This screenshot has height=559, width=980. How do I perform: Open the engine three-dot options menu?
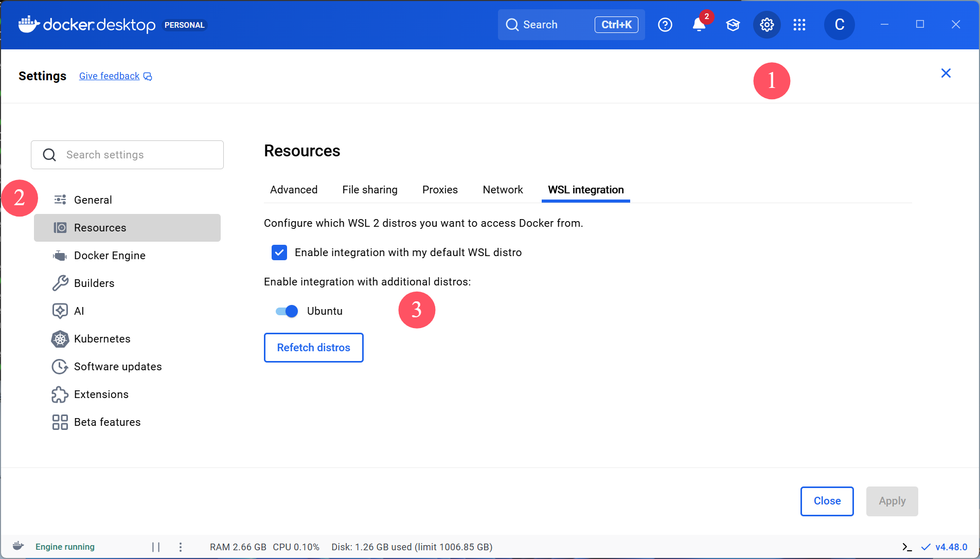point(181,547)
